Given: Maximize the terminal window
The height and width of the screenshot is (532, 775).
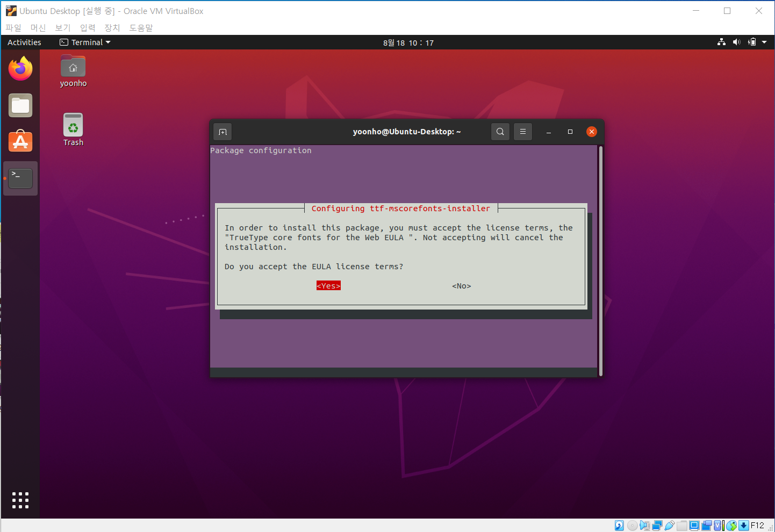Looking at the screenshot, I should (x=570, y=132).
